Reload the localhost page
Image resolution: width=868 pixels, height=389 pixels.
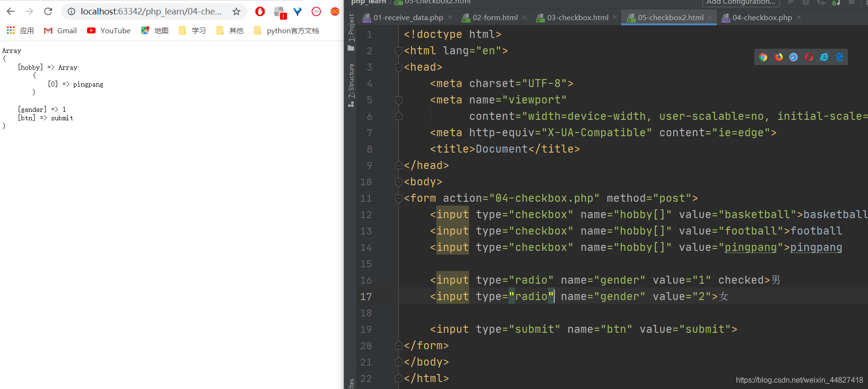[x=48, y=11]
